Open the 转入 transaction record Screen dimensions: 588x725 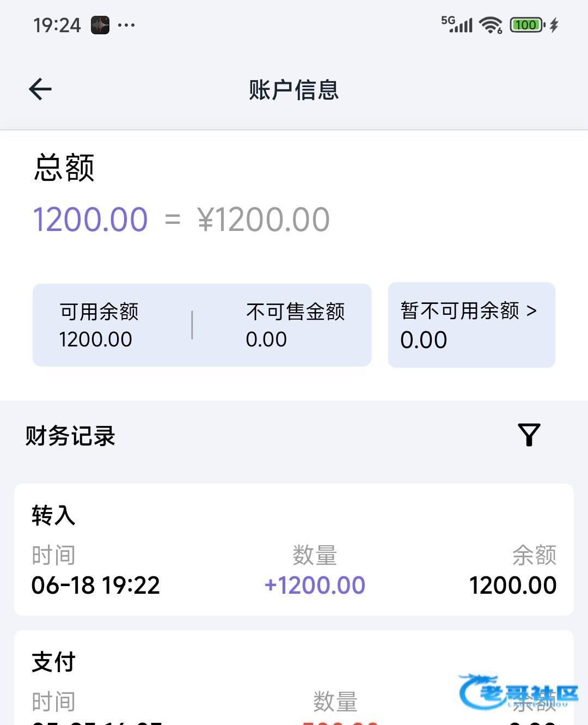294,549
